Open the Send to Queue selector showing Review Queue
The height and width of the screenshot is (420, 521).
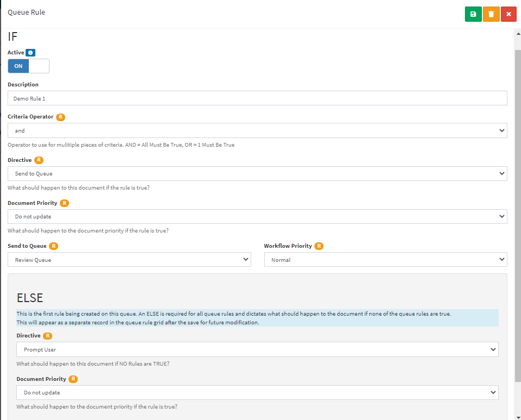tap(129, 259)
